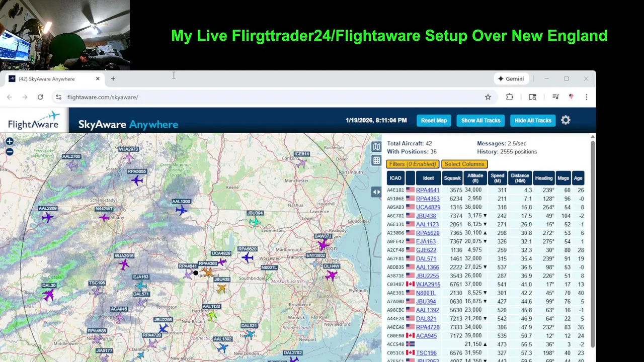Sort table by ICAO column
The image size is (644, 362).
point(395,178)
